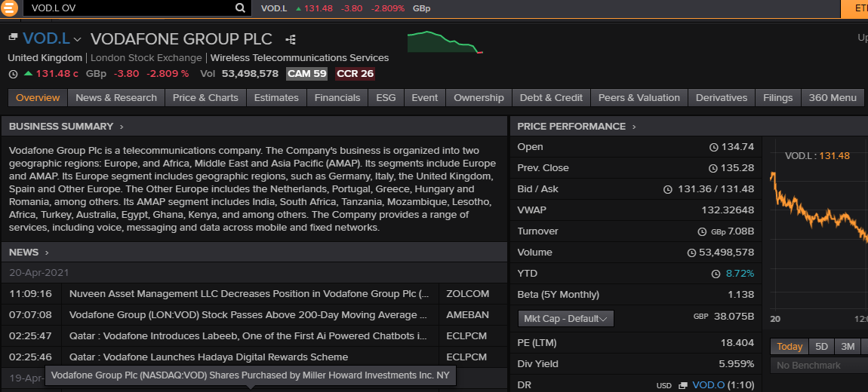Click the VOD.L OV search input field
Viewport: 868px width, 392px height.
coord(128,8)
